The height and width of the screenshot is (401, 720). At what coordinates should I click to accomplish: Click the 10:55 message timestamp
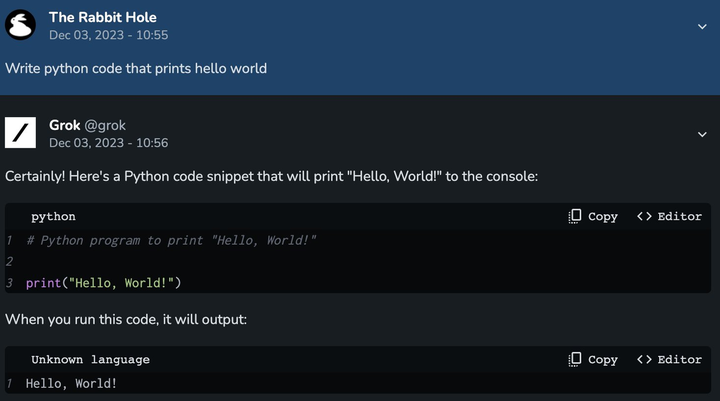(108, 35)
